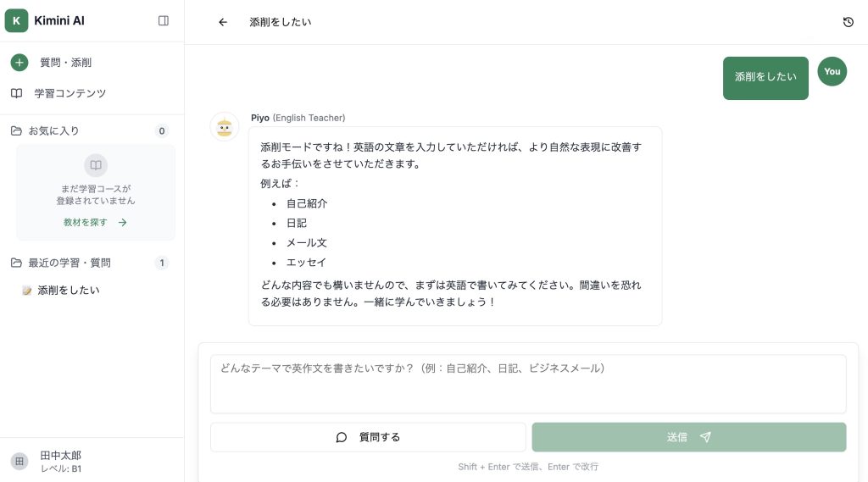This screenshot has width=868, height=482.
Task: Click the paper plane send icon
Action: (705, 437)
